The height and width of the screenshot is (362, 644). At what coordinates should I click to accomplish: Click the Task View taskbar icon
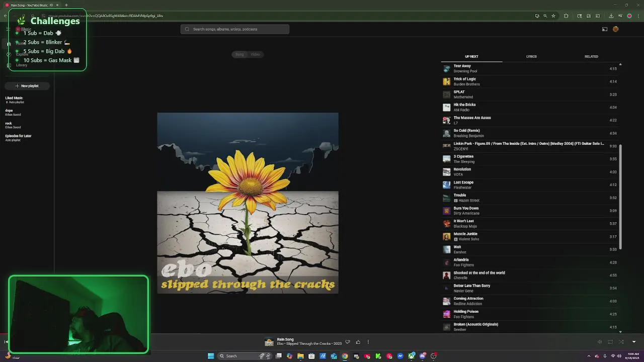(x=278, y=356)
